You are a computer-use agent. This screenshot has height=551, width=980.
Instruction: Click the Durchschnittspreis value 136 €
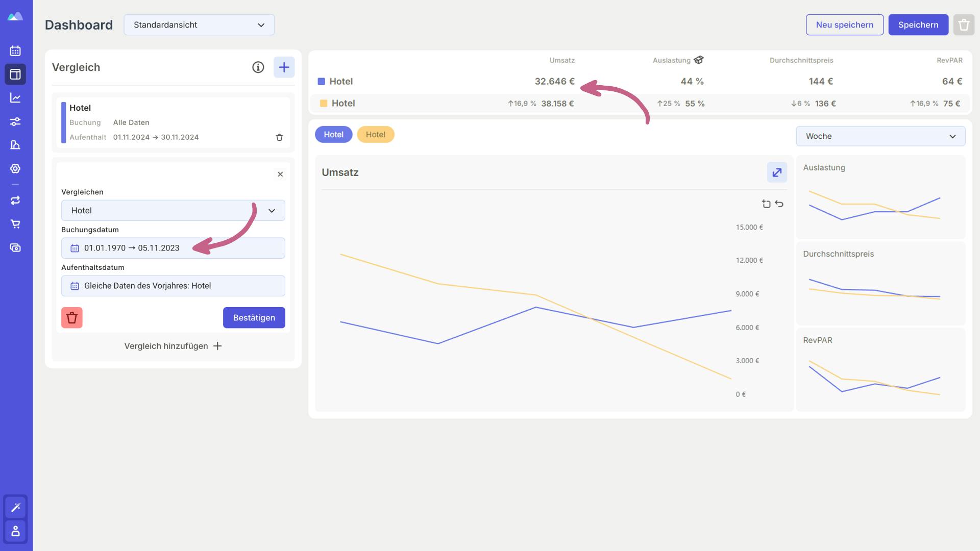click(825, 104)
